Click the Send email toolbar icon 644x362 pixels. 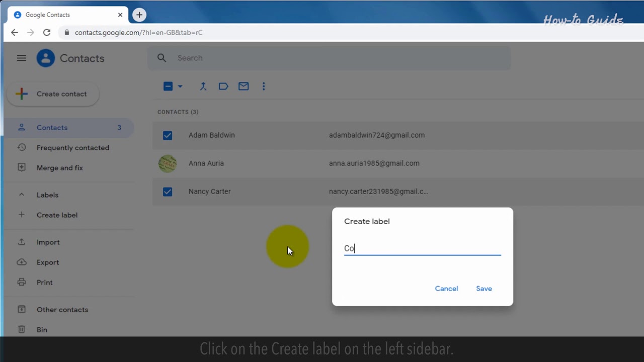244,86
